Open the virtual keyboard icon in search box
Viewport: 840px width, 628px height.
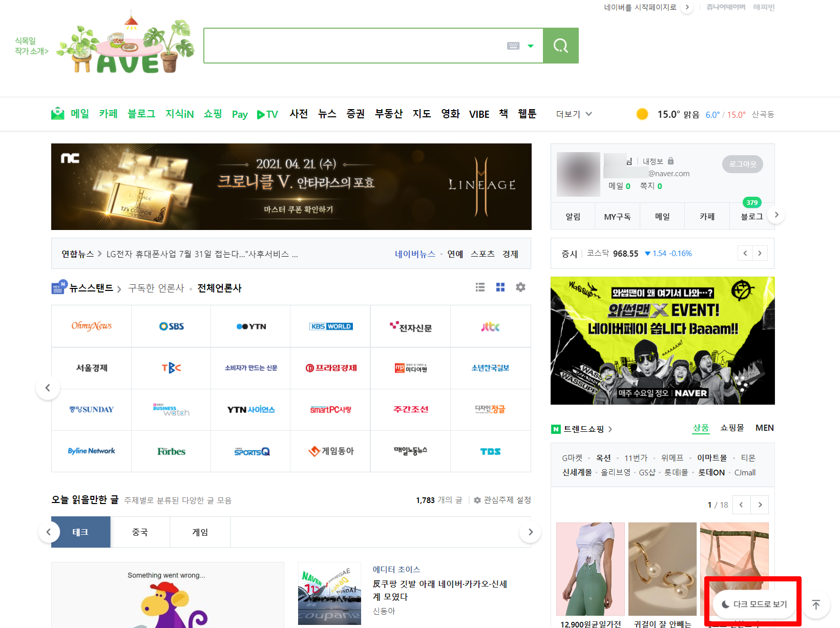point(513,46)
